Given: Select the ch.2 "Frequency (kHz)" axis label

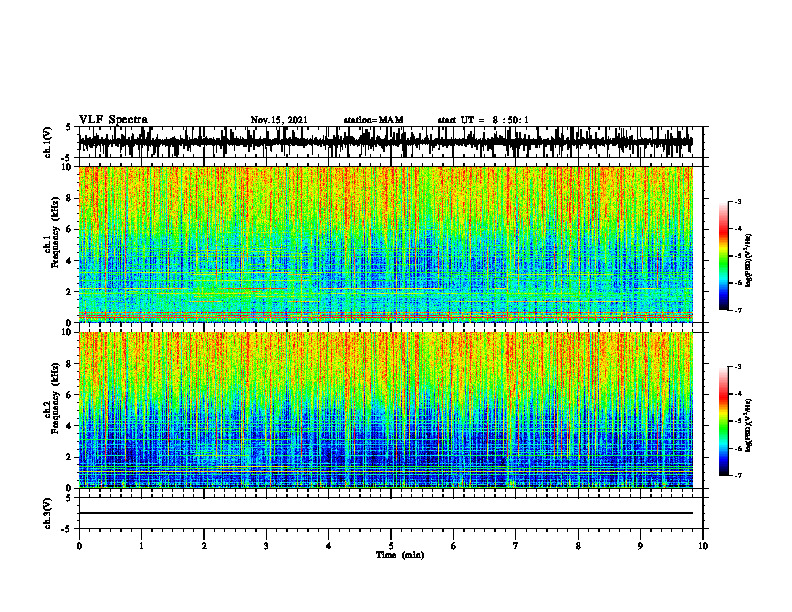Looking at the screenshot, I should click(x=55, y=398).
